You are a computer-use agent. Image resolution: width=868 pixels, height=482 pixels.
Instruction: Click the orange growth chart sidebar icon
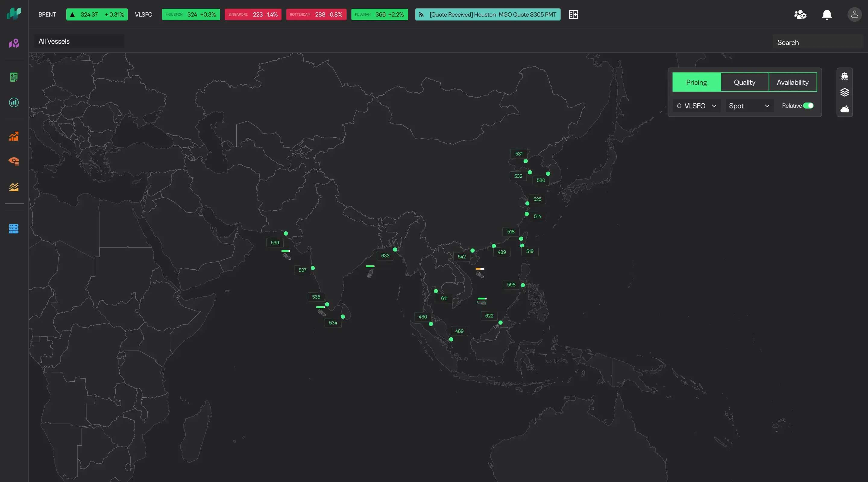(14, 136)
